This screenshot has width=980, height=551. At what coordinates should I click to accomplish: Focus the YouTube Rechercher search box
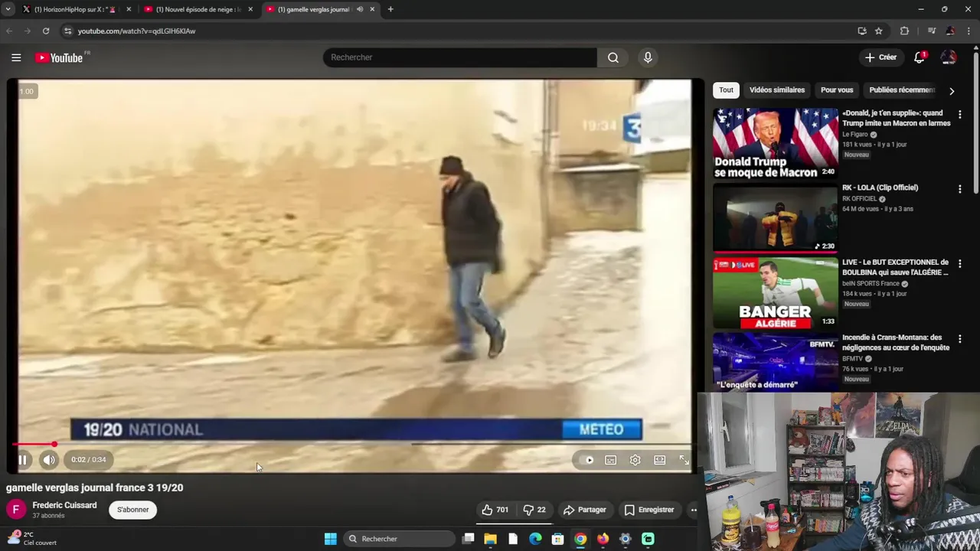pos(459,57)
